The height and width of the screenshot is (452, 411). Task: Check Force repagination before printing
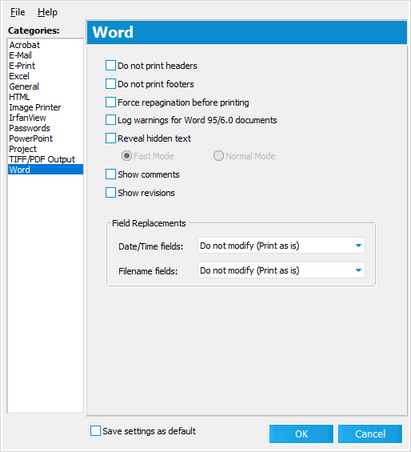pyautogui.click(x=111, y=102)
